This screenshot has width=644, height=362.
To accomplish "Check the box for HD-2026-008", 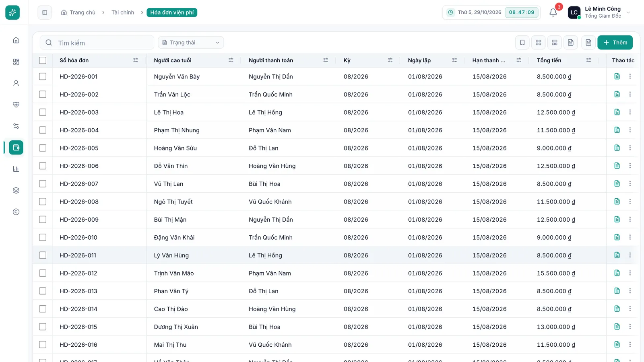I will click(43, 202).
